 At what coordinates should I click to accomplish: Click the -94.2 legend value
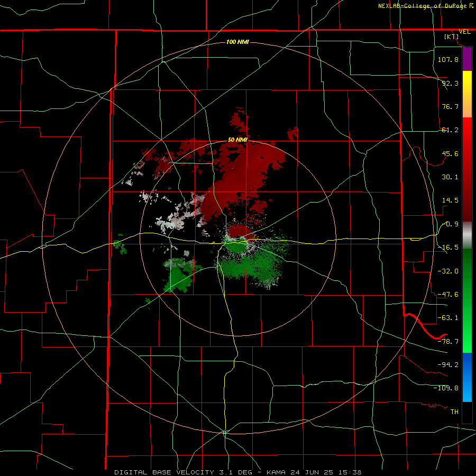448,364
